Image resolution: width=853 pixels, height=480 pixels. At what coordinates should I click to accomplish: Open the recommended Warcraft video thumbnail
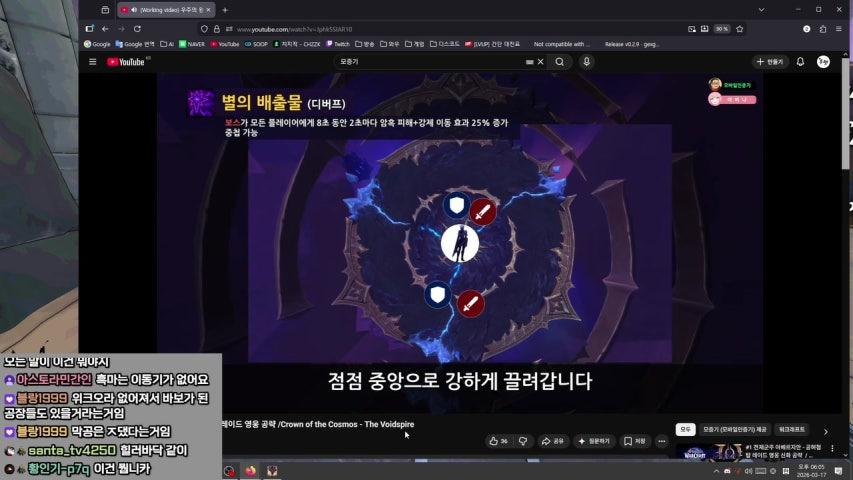tap(709, 452)
